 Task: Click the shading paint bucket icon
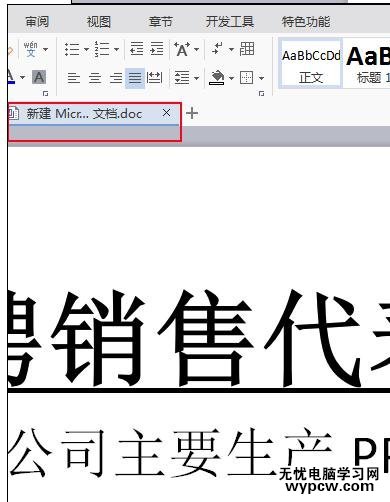[217, 78]
